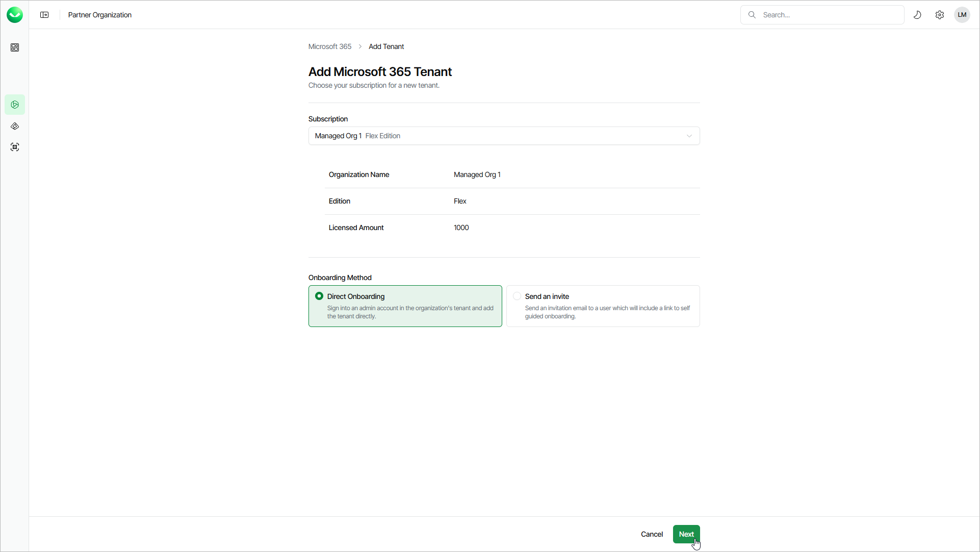
Task: Click Managed Org 1 Flex Edition selection
Action: (357, 136)
